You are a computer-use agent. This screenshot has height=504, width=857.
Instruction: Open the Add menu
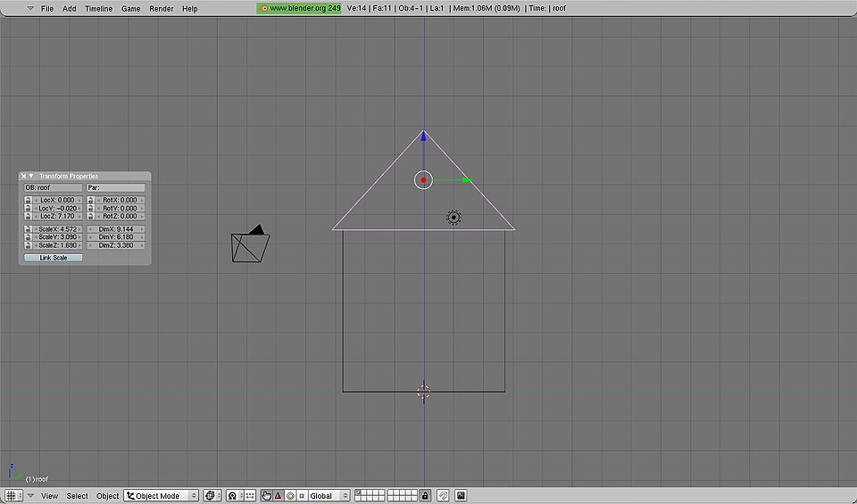point(69,8)
